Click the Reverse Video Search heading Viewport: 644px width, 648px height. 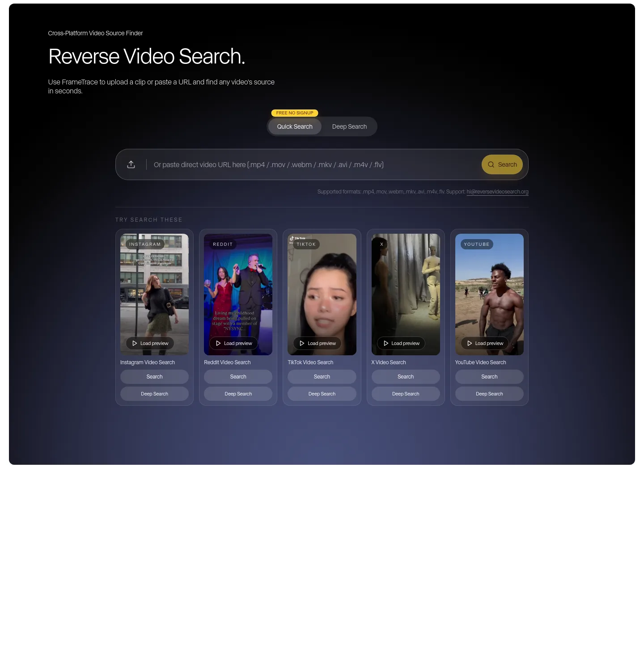pyautogui.click(x=147, y=56)
